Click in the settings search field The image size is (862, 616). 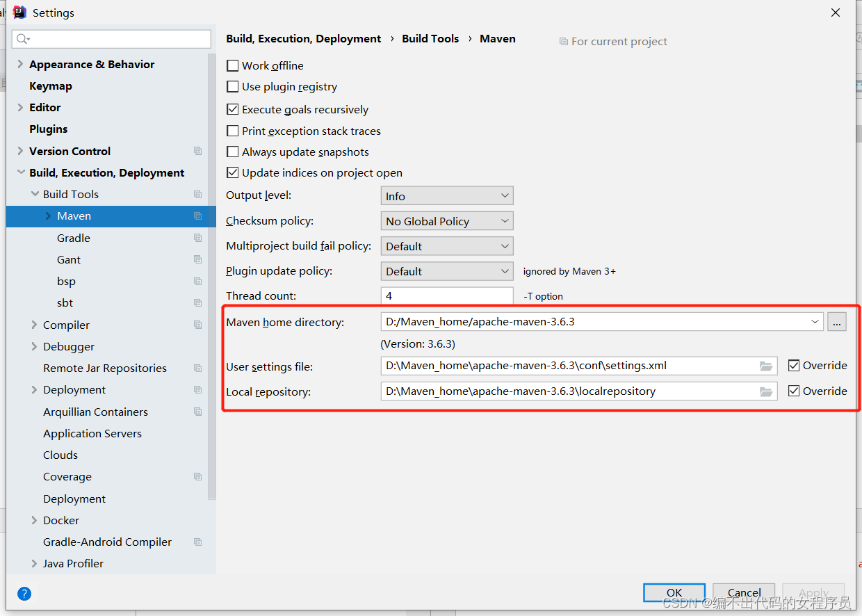click(x=112, y=39)
